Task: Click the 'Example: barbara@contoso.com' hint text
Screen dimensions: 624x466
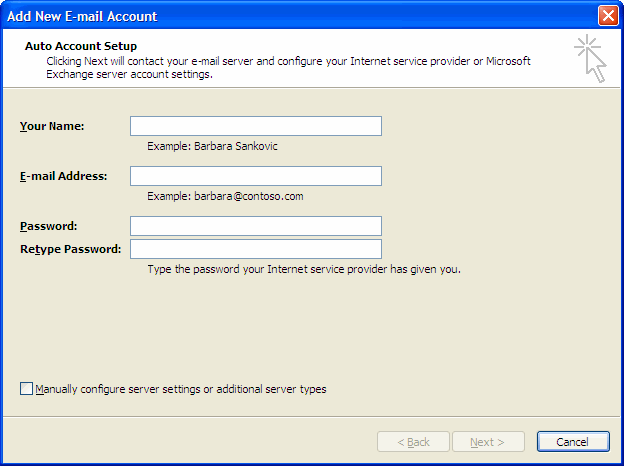Action: click(225, 196)
